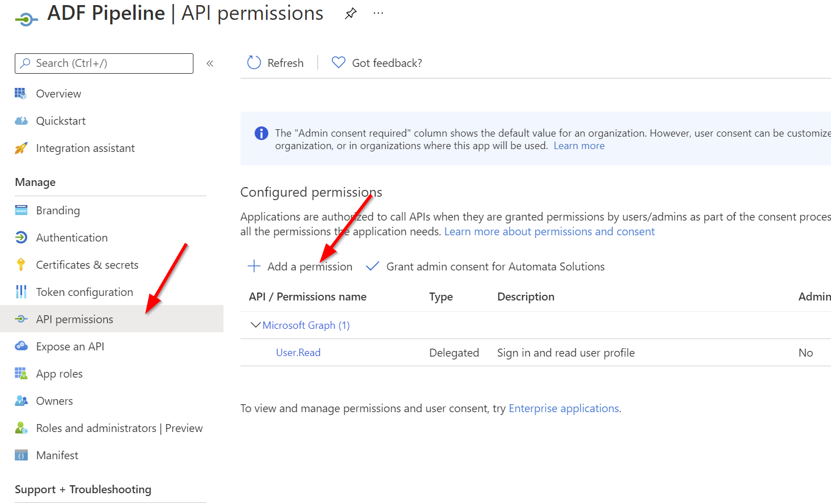The image size is (831, 504).
Task: Open the more options ellipsis menu
Action: (x=378, y=13)
